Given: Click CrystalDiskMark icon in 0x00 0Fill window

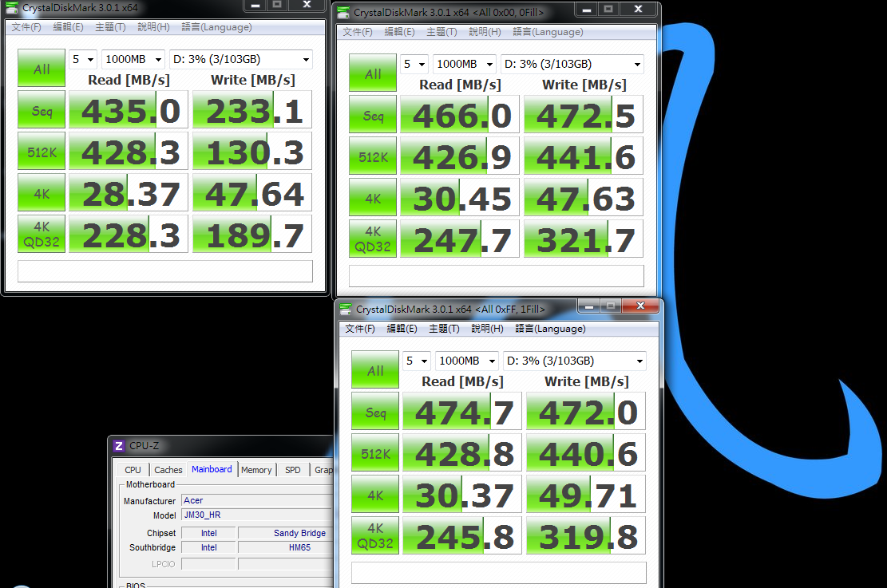Looking at the screenshot, I should (x=343, y=13).
